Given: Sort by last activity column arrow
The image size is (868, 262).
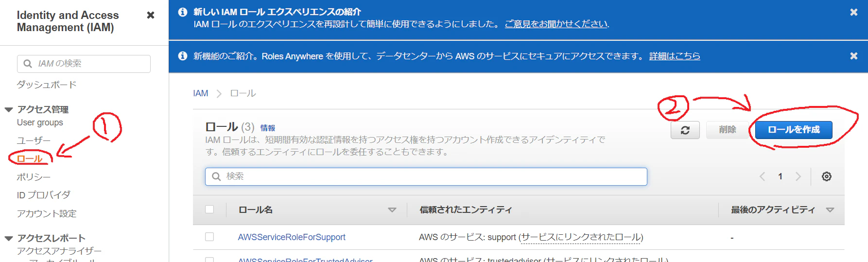Looking at the screenshot, I should [830, 210].
